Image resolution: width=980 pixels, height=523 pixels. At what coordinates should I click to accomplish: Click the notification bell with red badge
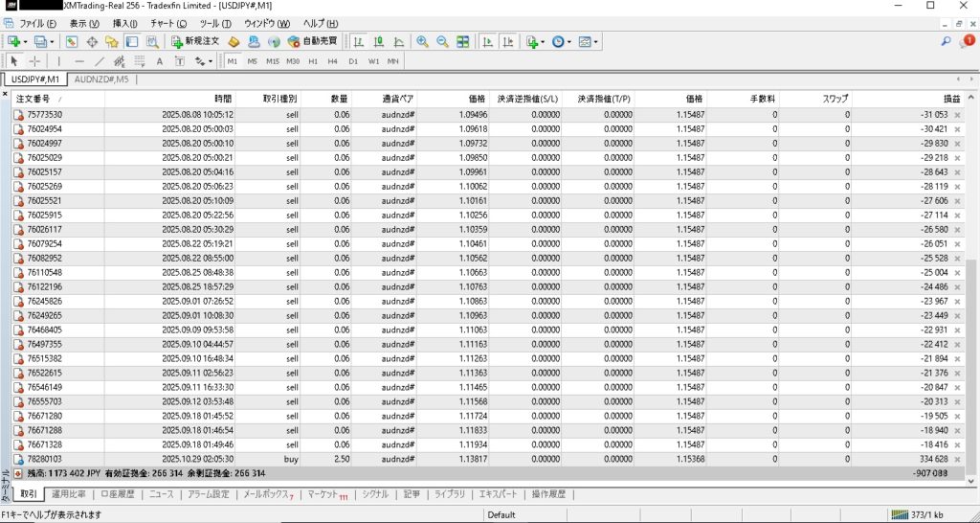coord(968,41)
